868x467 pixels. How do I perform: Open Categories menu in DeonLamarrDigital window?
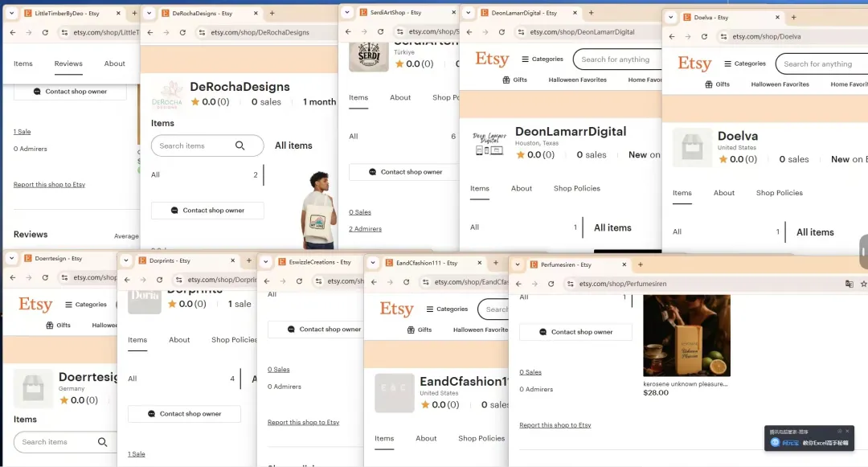(x=542, y=59)
